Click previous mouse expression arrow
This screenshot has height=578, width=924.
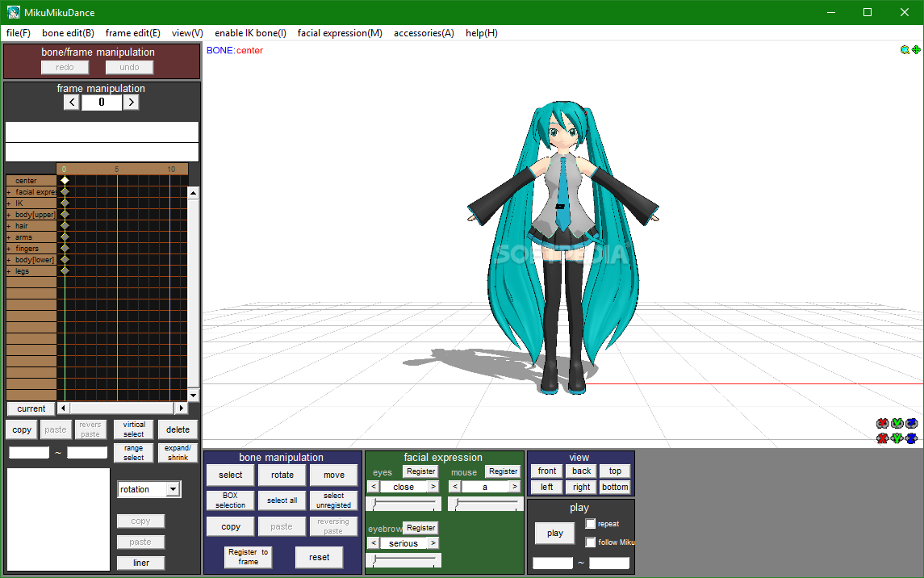click(x=455, y=487)
